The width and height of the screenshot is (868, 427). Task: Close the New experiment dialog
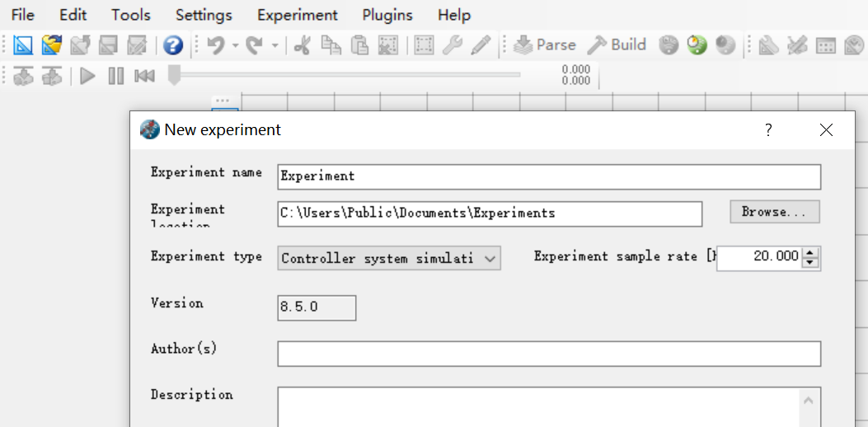(x=826, y=130)
